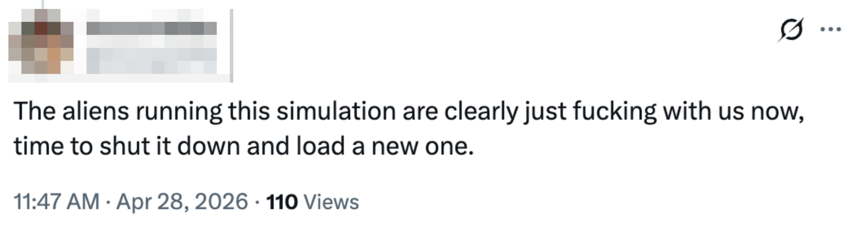Click the Views label

coord(331,202)
